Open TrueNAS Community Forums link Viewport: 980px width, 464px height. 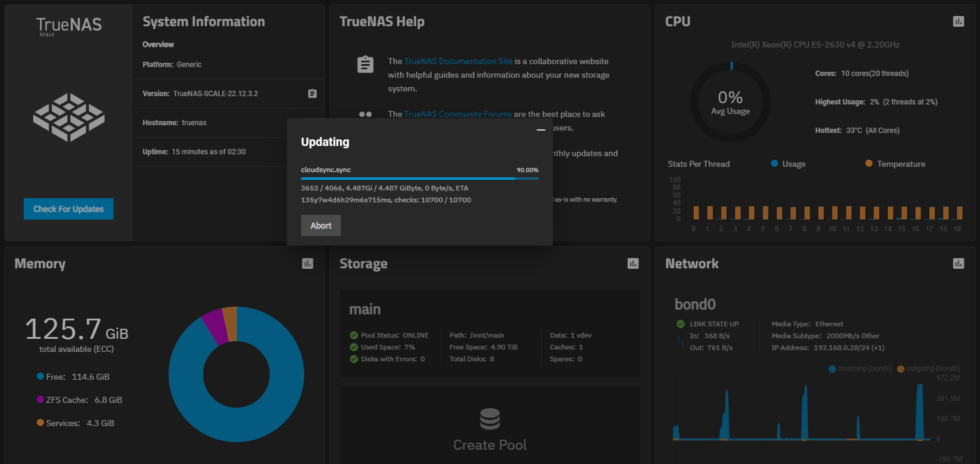pos(458,114)
